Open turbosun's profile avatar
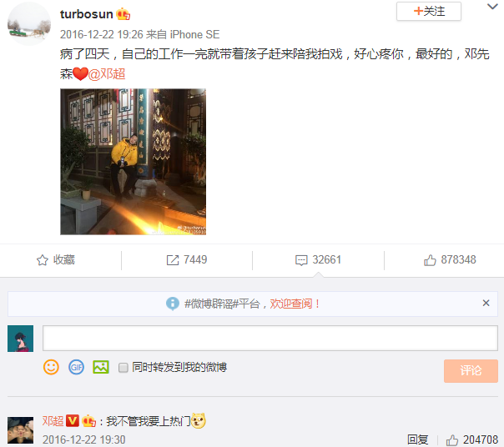This screenshot has width=504, height=447. pos(29,24)
